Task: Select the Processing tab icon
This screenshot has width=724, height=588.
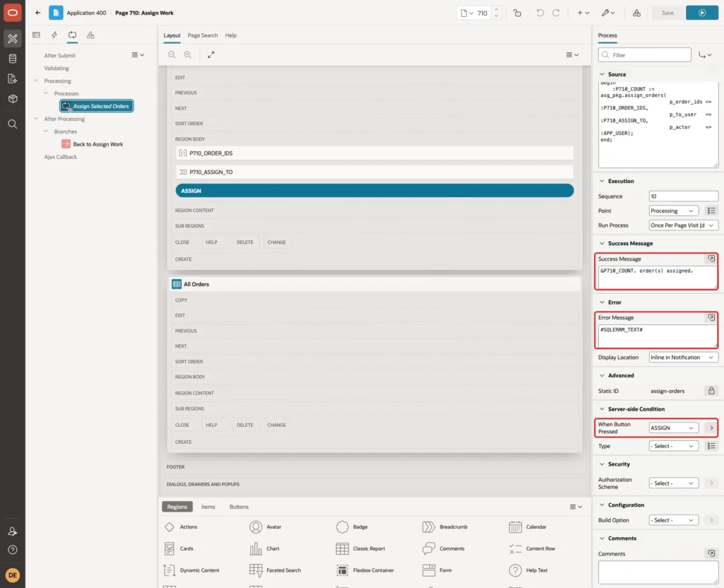Action: (x=73, y=35)
